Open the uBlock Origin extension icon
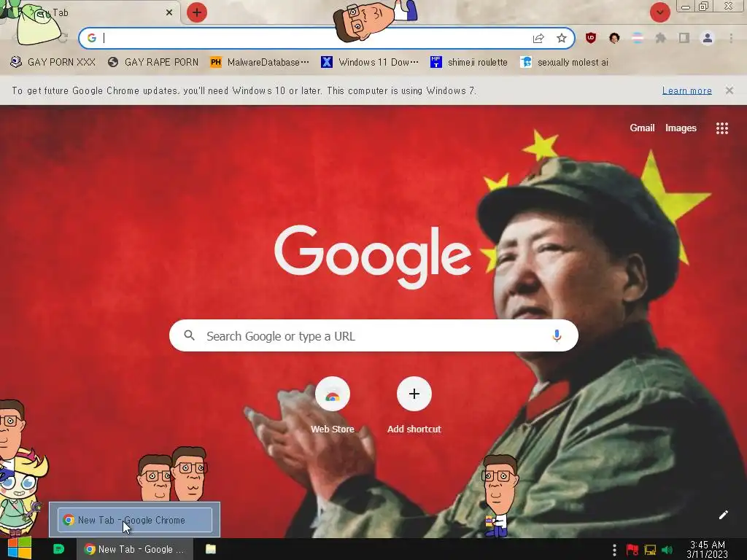Image resolution: width=747 pixels, height=560 pixels. click(x=591, y=38)
